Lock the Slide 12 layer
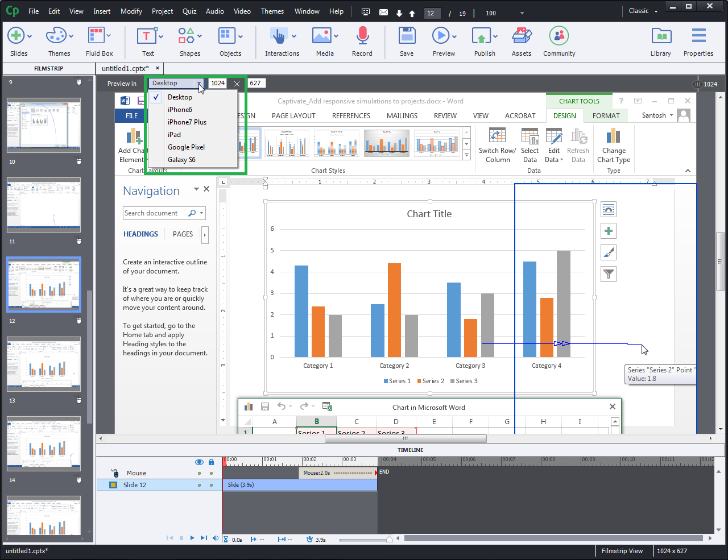The image size is (728, 560). [211, 485]
